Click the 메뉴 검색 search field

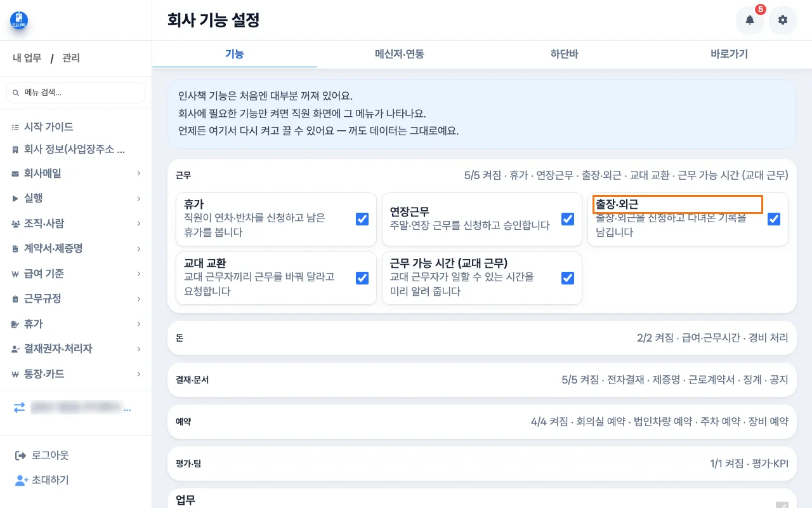point(75,93)
